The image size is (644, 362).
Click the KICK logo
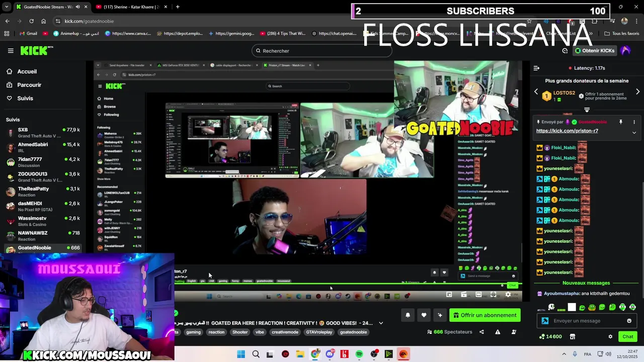tap(36, 50)
